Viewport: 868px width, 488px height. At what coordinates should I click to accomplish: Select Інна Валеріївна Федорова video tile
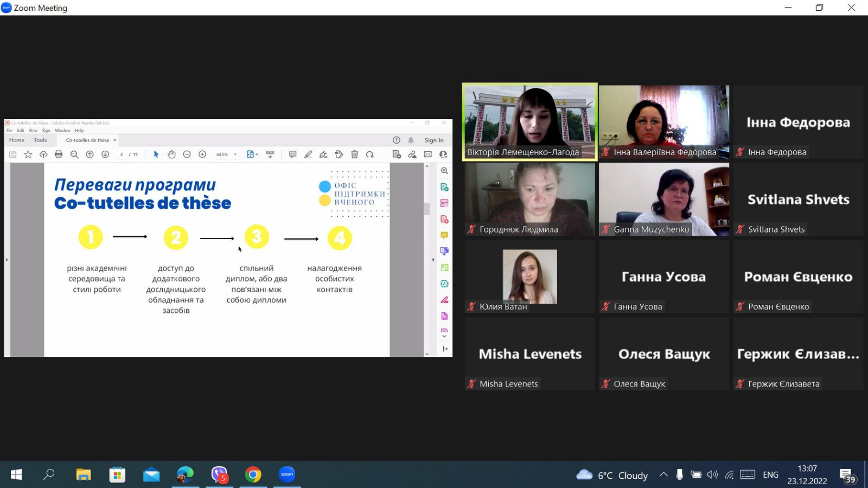[664, 121]
